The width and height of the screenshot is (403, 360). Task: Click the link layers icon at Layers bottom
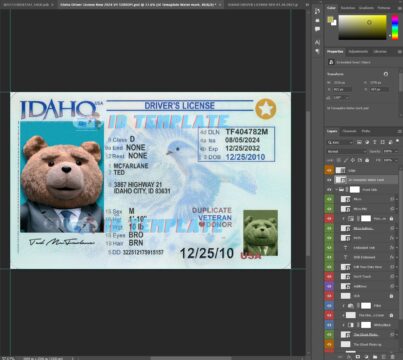(340, 357)
